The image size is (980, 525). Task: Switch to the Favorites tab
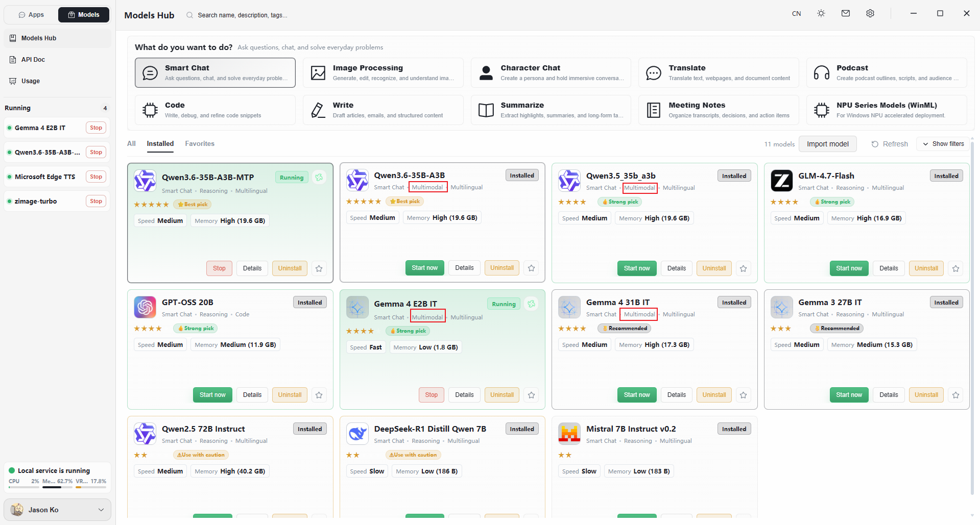coord(200,144)
